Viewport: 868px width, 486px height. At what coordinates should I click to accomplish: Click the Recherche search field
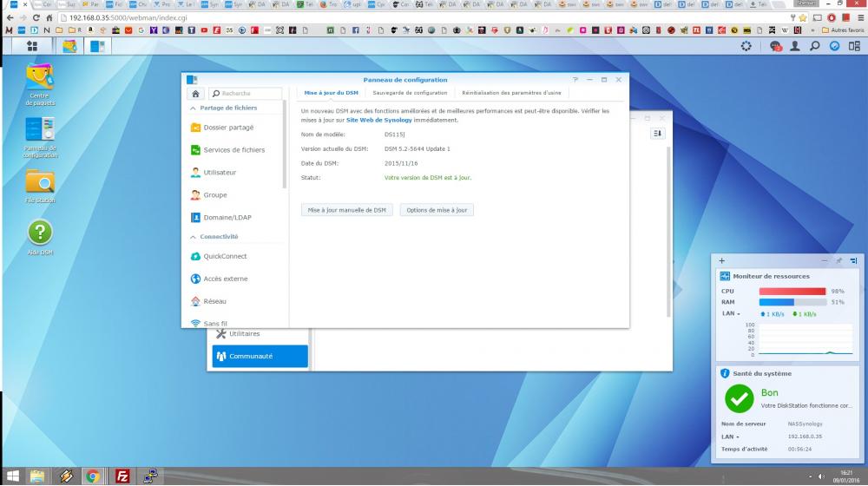[249, 93]
